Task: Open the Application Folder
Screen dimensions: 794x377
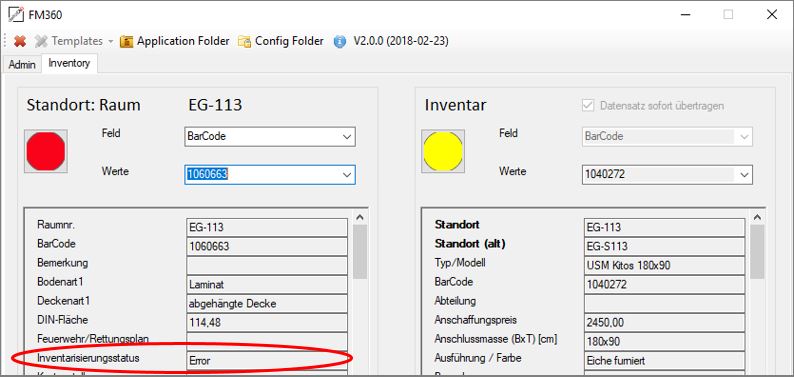Action: [174, 41]
